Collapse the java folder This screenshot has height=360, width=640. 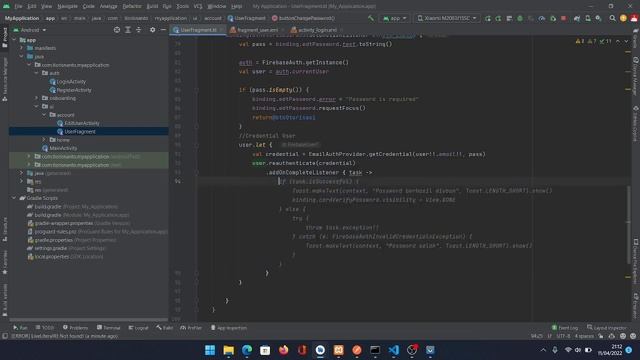[22, 56]
